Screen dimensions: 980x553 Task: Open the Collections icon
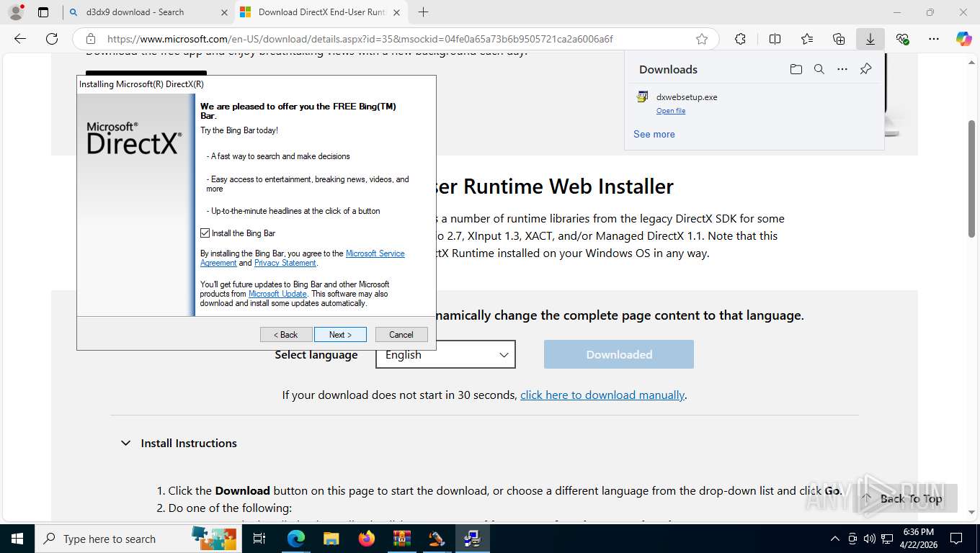point(839,39)
